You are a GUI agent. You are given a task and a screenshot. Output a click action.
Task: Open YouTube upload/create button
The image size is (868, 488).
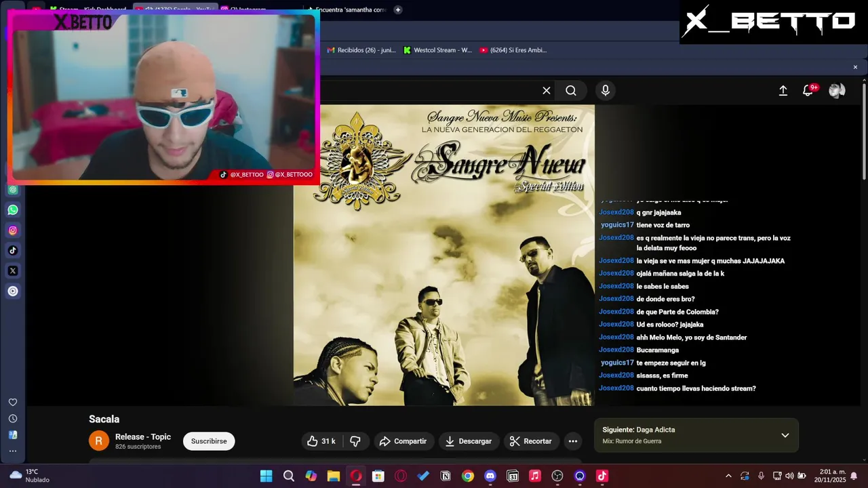coord(783,91)
